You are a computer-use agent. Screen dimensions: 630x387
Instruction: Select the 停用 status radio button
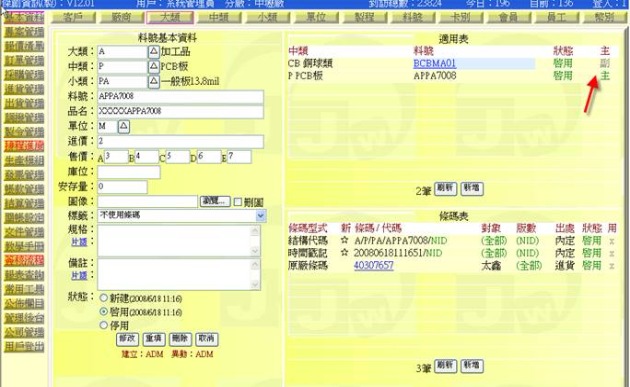click(x=104, y=325)
